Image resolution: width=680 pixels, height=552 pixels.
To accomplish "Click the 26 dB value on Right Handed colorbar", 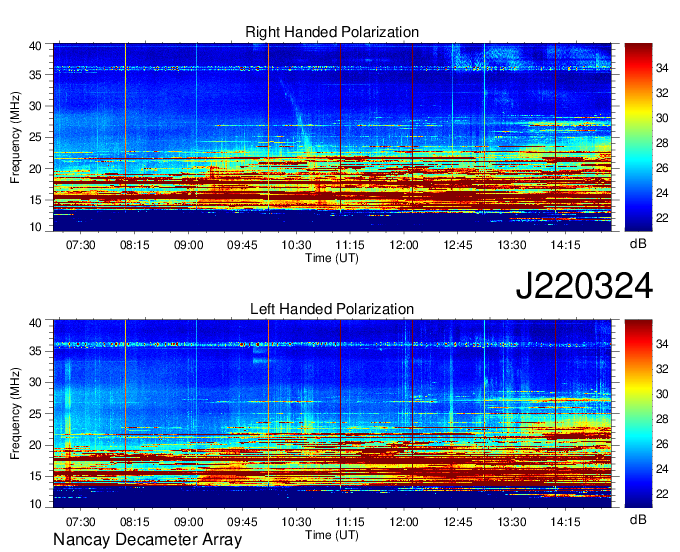I will tap(662, 168).
